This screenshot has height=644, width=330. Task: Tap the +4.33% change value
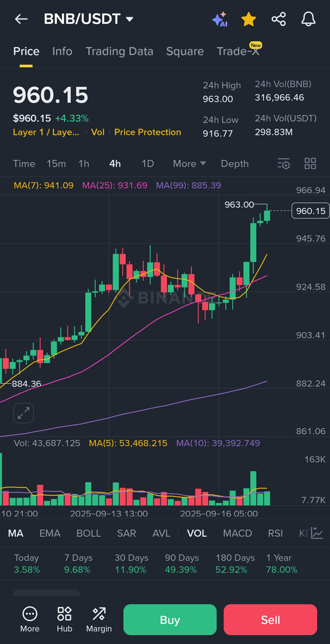point(72,118)
